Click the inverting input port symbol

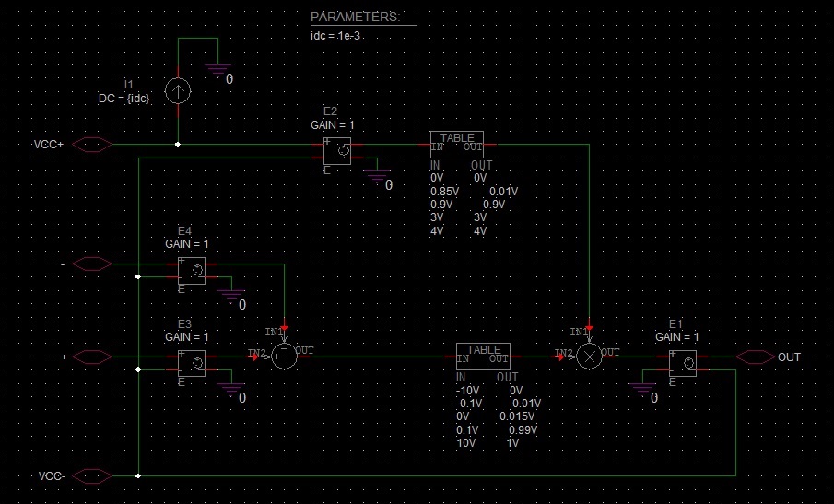coord(91,264)
